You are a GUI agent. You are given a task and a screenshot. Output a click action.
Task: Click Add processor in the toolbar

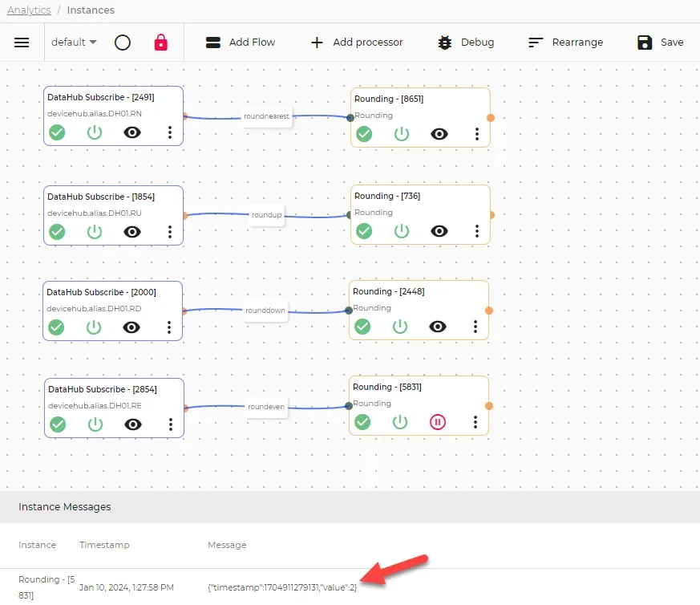click(x=357, y=43)
